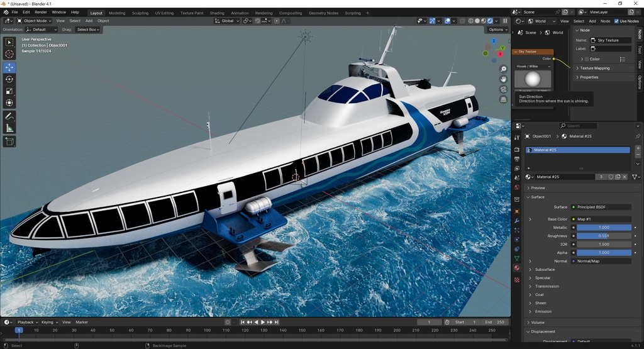This screenshot has width=644, height=349.
Task: Expand the Emission section
Action: click(543, 311)
